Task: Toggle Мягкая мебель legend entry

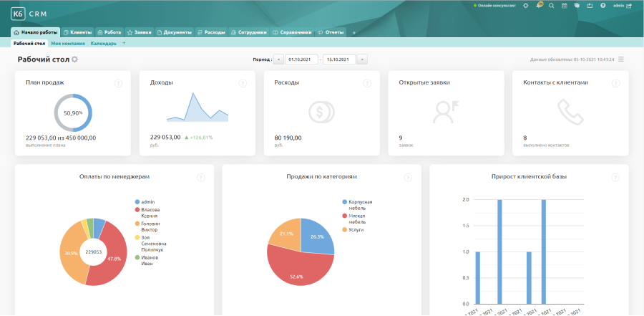Action: click(x=354, y=219)
